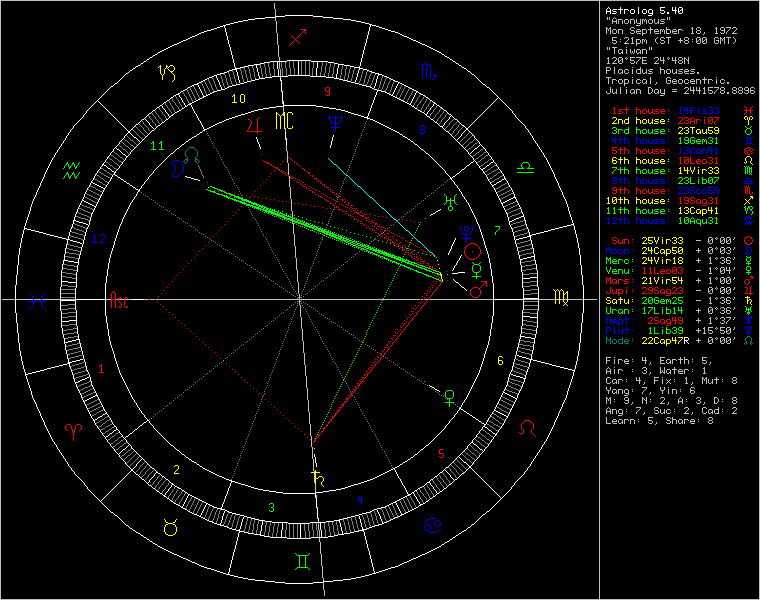Screen dimensions: 760x600
Task: Click the 'Node: 22Cap47R' position row
Action: pos(680,341)
